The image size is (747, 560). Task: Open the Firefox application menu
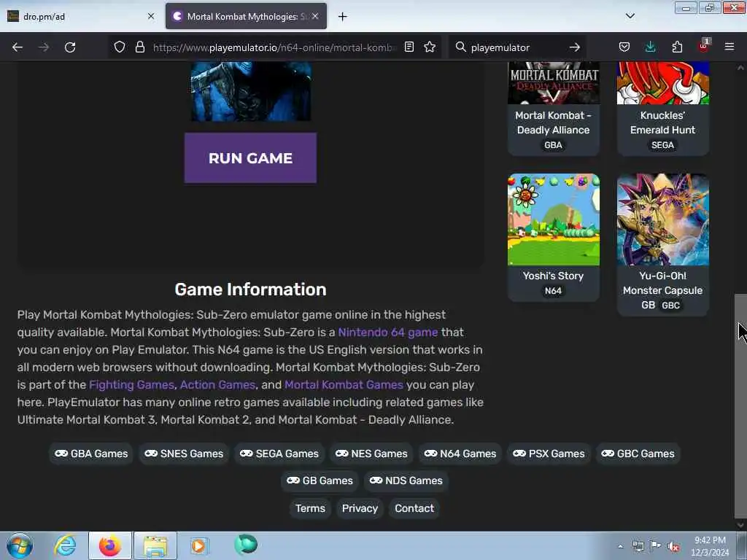(729, 47)
